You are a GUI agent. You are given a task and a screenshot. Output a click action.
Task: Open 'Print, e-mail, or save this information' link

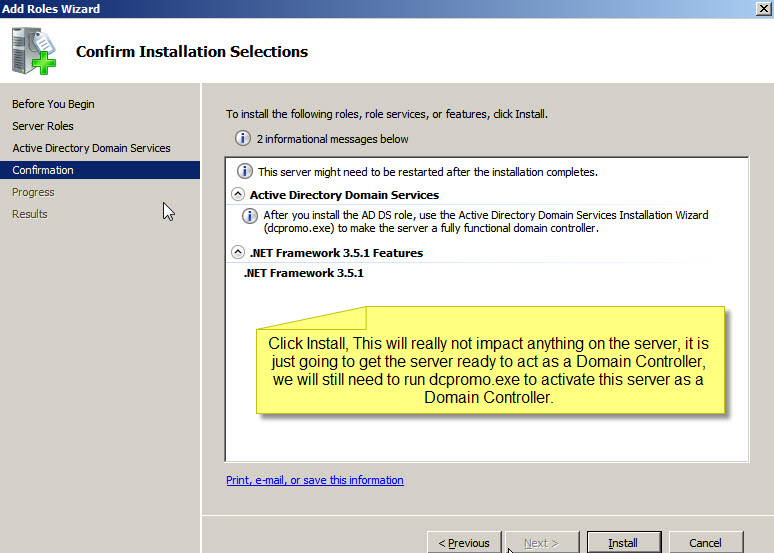(x=315, y=480)
